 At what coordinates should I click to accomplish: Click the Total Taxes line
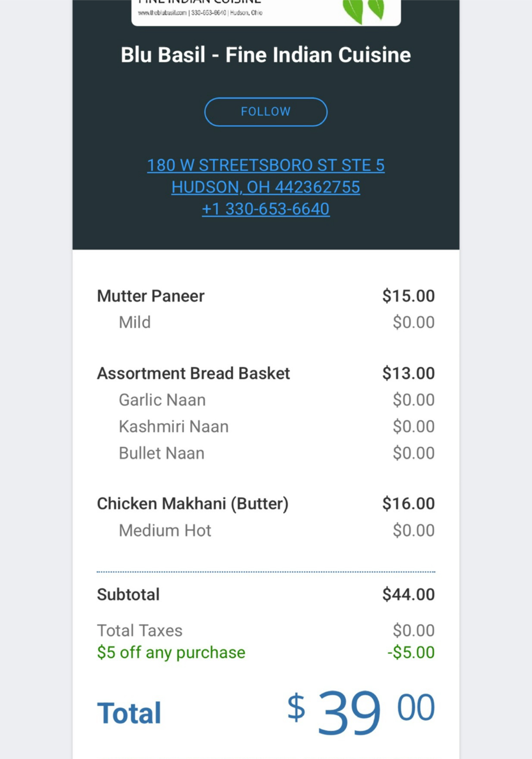pyautogui.click(x=140, y=631)
